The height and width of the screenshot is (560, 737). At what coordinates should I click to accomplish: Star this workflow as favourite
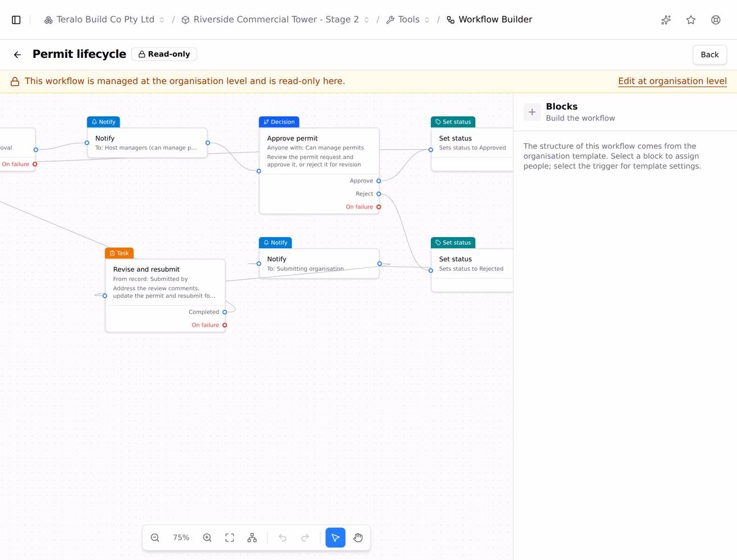[691, 20]
